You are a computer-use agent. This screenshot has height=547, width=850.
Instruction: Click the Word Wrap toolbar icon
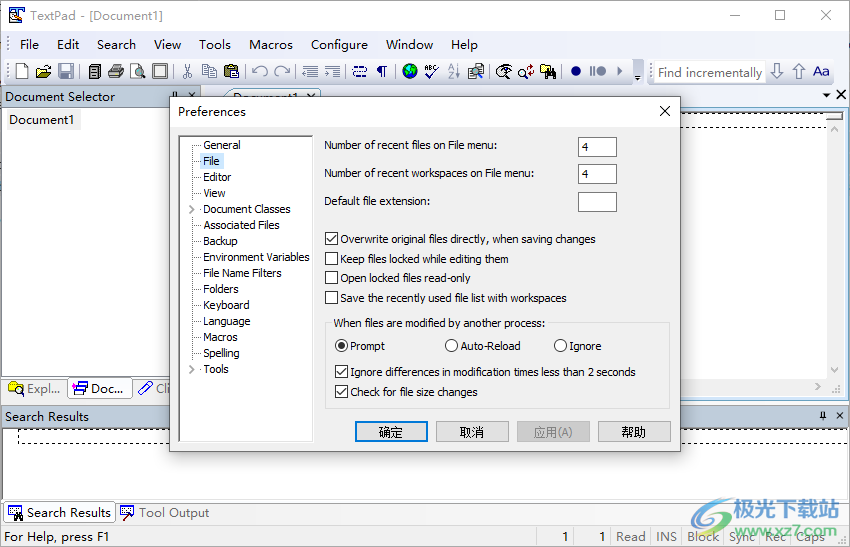[359, 71]
